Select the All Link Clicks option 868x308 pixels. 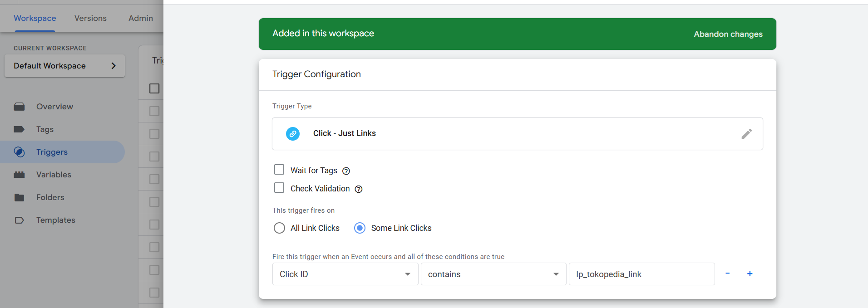point(280,228)
